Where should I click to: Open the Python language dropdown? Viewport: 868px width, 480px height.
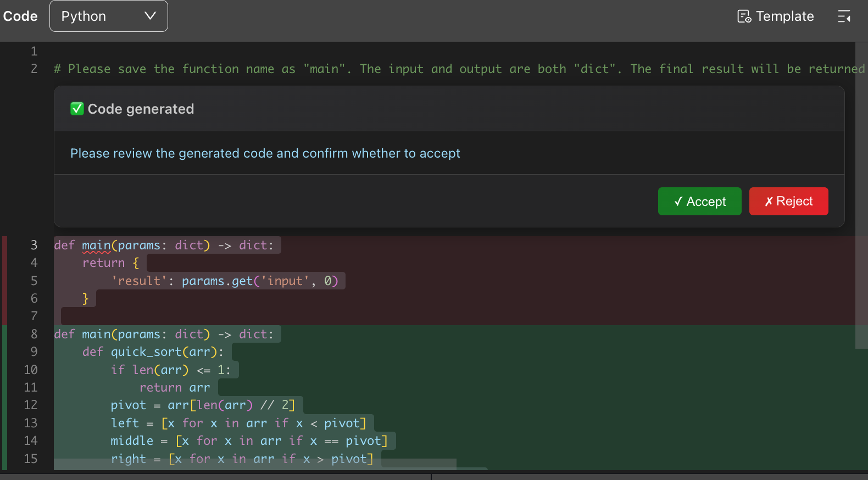[x=108, y=16]
